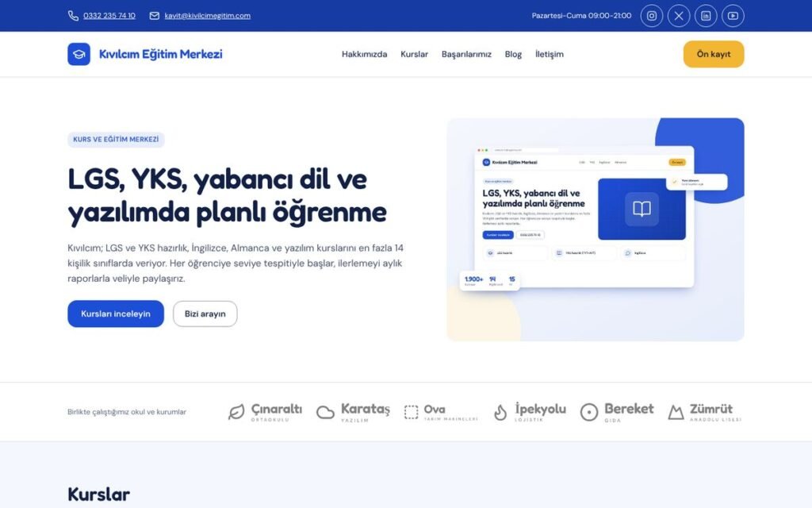The height and width of the screenshot is (508, 812).
Task: Open the LinkedIn social icon
Action: tap(706, 16)
